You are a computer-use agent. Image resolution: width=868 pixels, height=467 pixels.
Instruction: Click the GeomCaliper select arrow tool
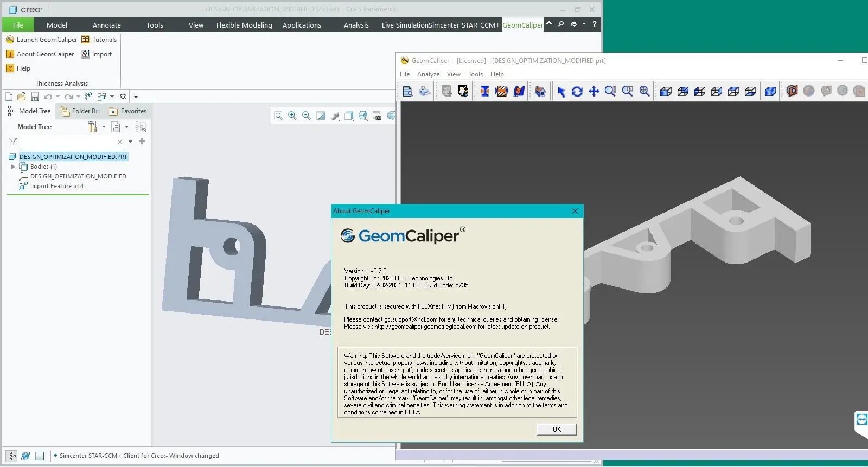[x=561, y=91]
